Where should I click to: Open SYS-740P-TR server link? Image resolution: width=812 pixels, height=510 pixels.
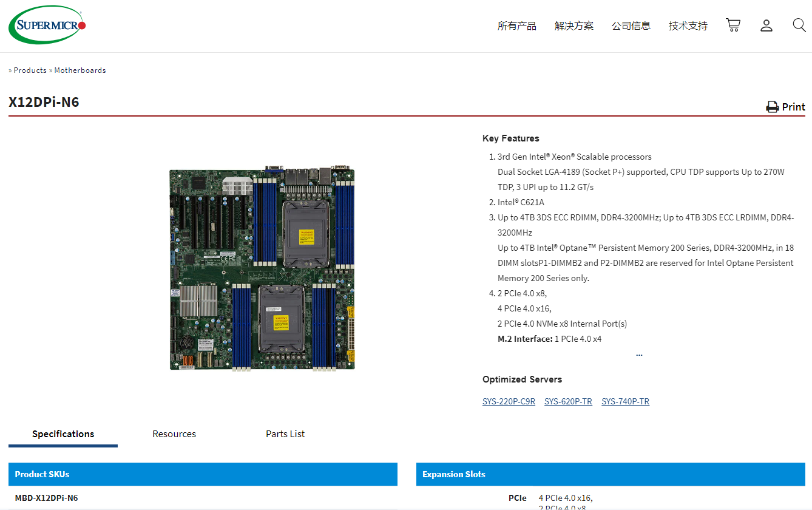[x=625, y=401]
